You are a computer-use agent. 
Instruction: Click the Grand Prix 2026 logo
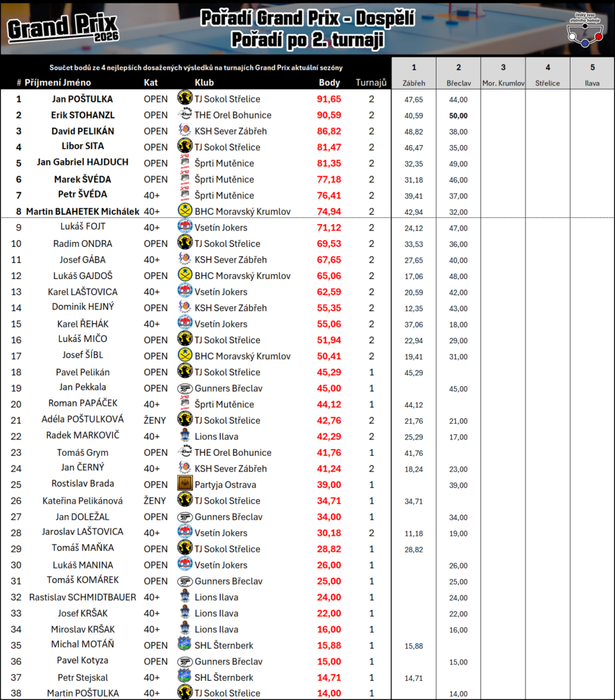point(63,28)
